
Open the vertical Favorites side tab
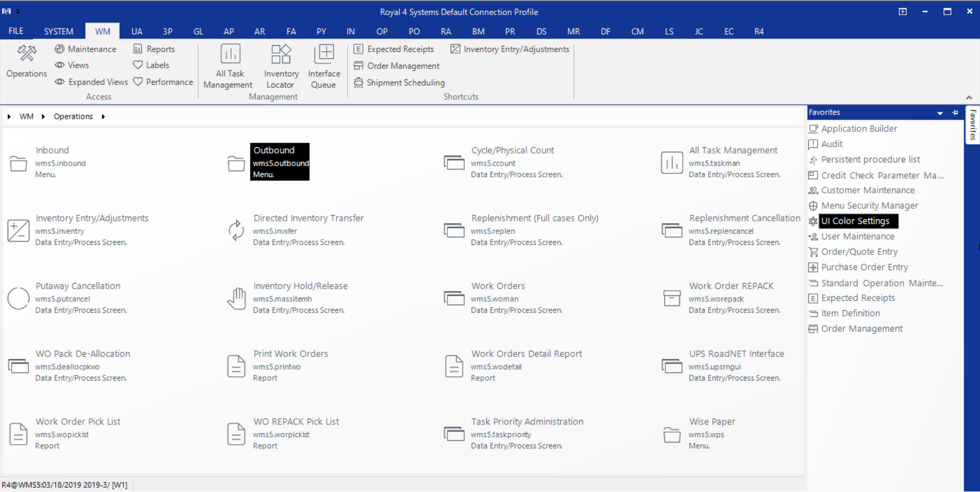973,125
